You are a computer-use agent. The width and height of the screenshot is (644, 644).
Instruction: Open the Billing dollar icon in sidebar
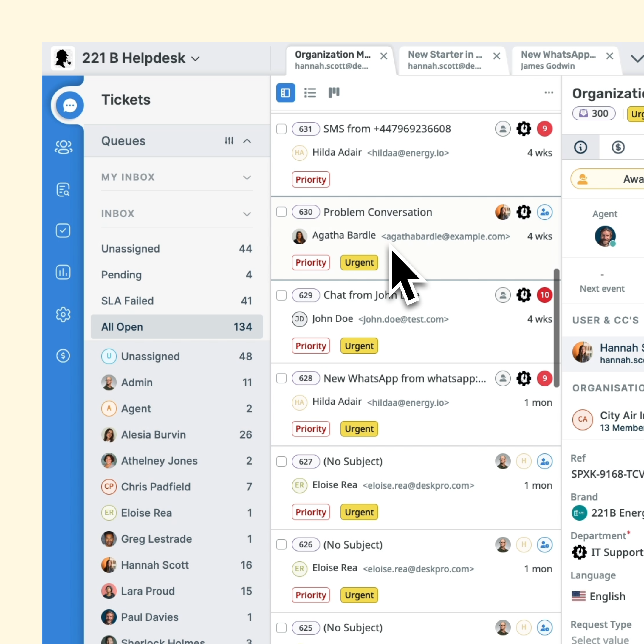(63, 356)
